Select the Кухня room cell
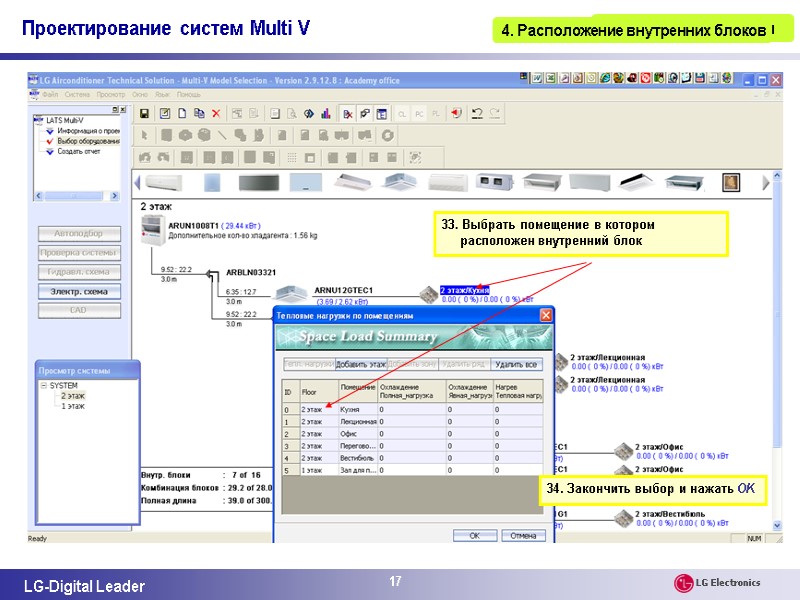Viewport: 800px width, 600px height. coord(358,410)
